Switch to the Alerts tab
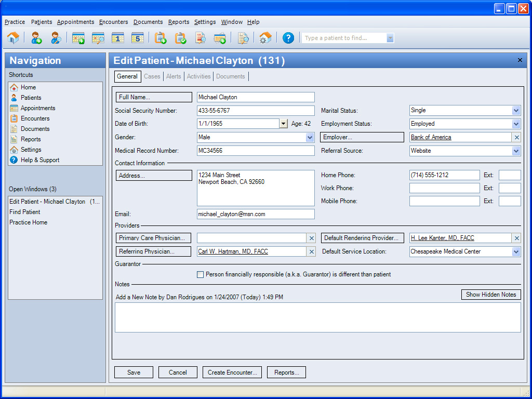This screenshot has width=532, height=399. pos(174,76)
